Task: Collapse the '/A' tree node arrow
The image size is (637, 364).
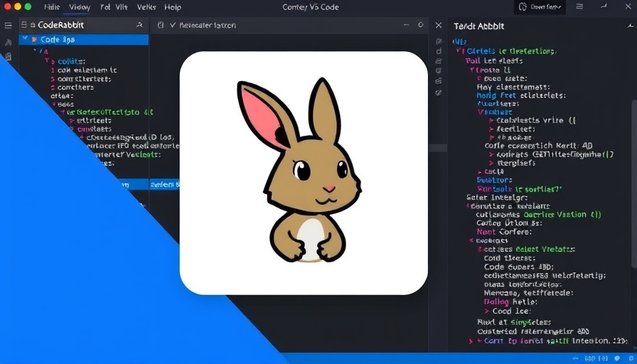Action: pyautogui.click(x=36, y=51)
